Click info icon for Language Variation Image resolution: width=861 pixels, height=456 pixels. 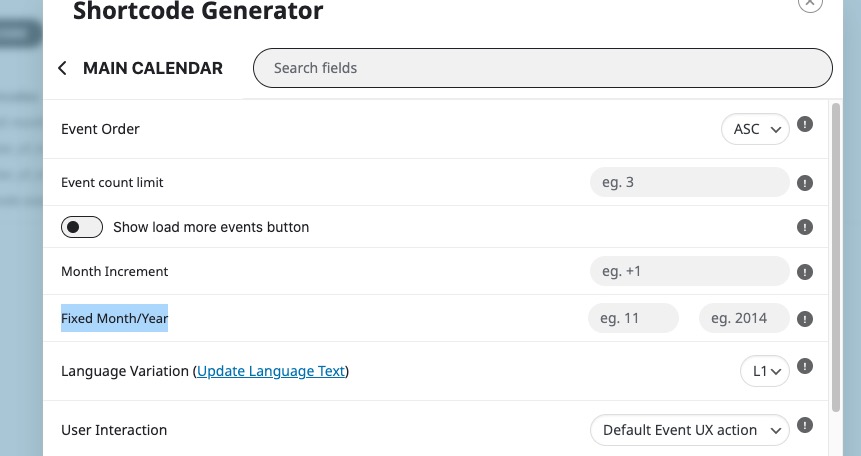coord(804,366)
